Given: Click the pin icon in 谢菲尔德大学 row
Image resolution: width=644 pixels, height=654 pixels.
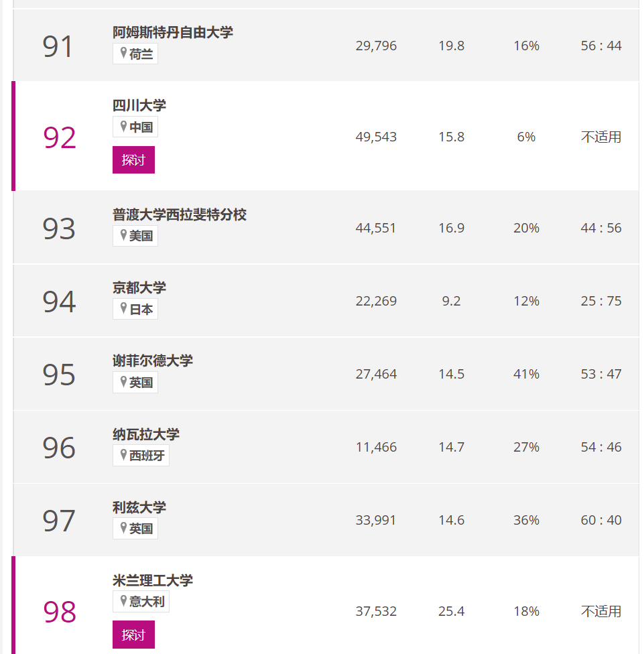Looking at the screenshot, I should coord(123,382).
